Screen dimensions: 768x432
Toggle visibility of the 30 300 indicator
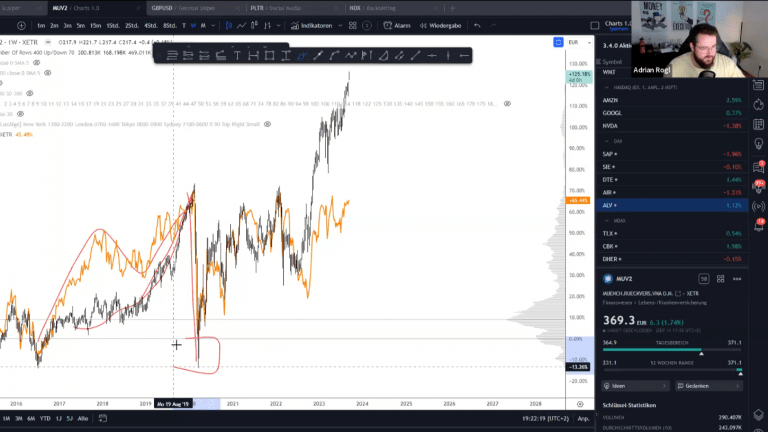[30, 93]
